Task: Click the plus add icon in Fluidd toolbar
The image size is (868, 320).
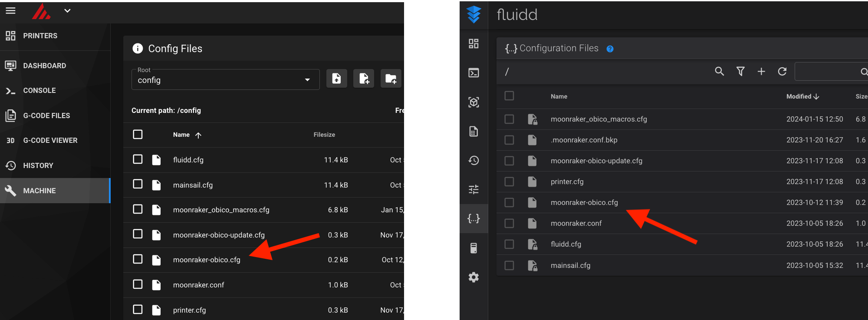Action: pyautogui.click(x=761, y=71)
